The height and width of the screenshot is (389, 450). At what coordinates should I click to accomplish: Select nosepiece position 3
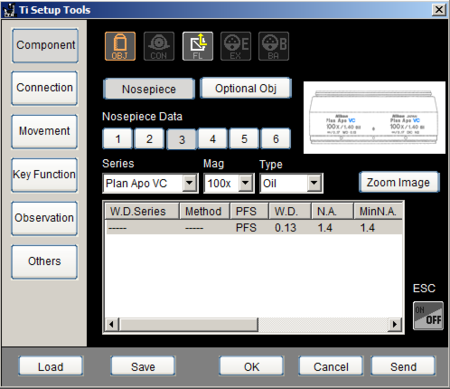tap(181, 139)
